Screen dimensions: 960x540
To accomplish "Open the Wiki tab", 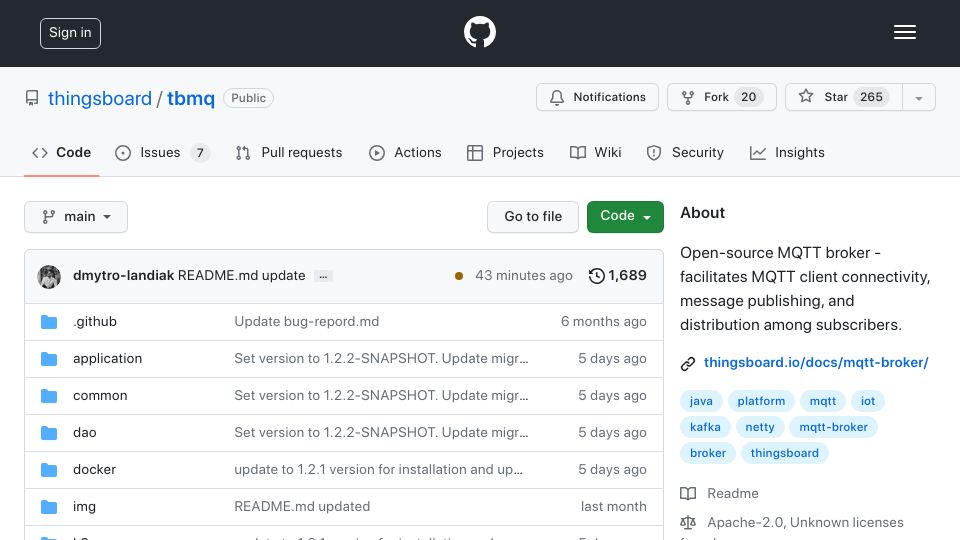I will click(595, 152).
